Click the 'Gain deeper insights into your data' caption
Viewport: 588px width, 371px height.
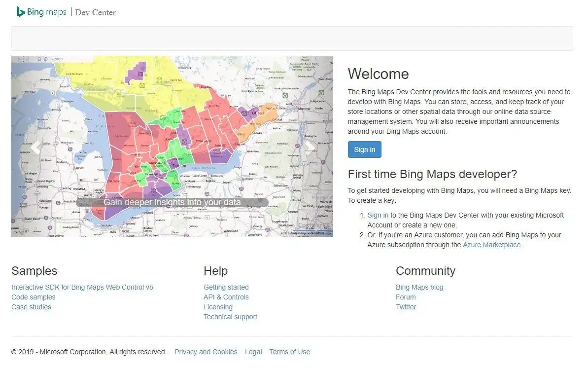tap(172, 202)
